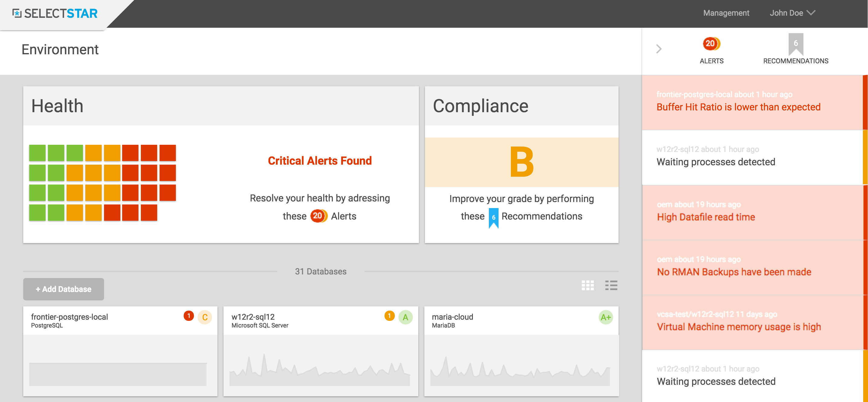Click the A+ grade badge on maria-cloud
This screenshot has height=402, width=868.
pyautogui.click(x=605, y=318)
